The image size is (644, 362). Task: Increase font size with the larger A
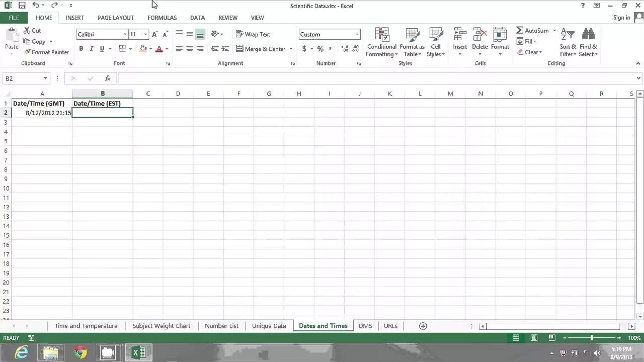pos(155,34)
